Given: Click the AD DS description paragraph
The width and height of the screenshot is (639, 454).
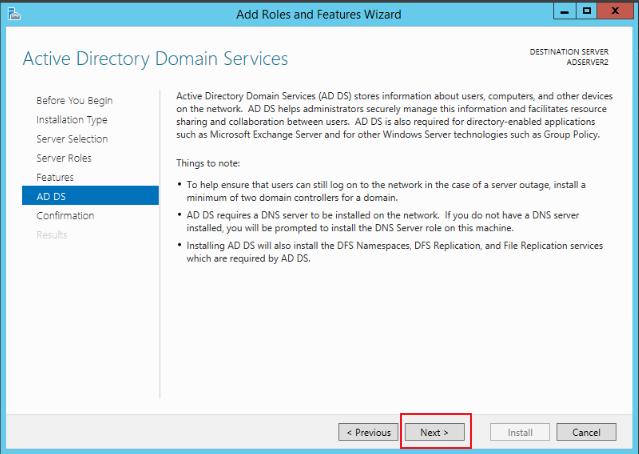Looking at the screenshot, I should point(394,115).
